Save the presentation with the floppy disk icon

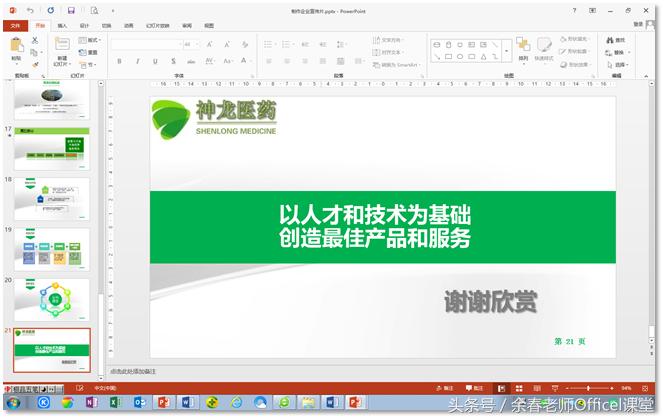click(71, 11)
